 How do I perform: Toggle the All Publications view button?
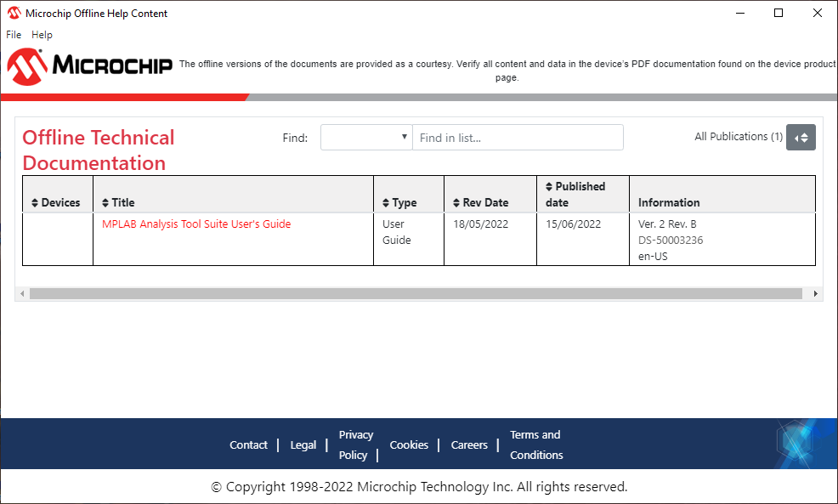point(801,138)
